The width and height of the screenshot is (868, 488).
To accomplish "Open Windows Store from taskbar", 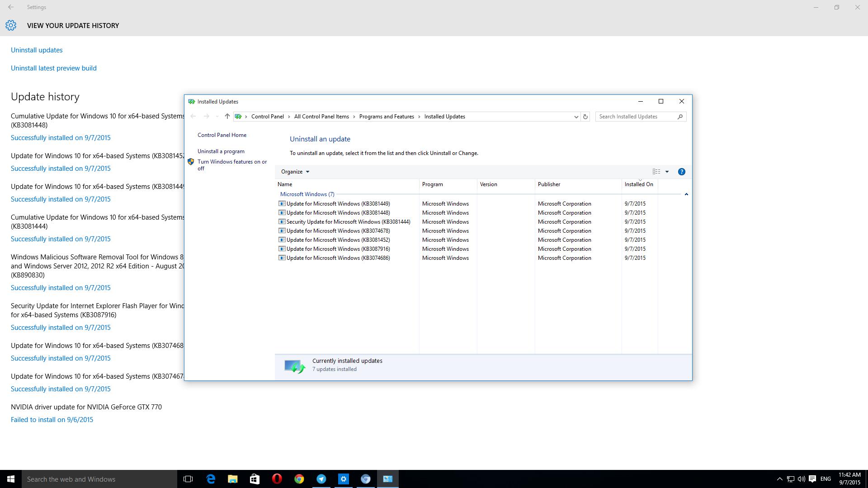I will pos(255,479).
